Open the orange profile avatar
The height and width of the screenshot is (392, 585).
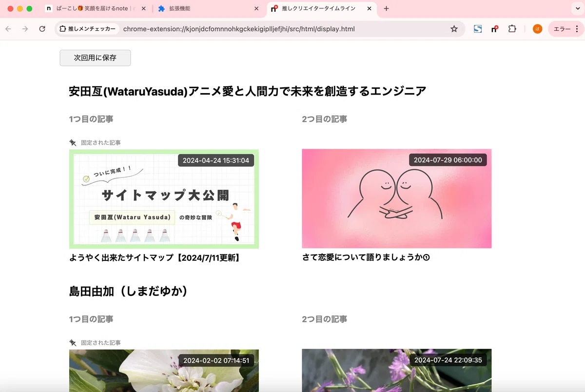tap(537, 29)
